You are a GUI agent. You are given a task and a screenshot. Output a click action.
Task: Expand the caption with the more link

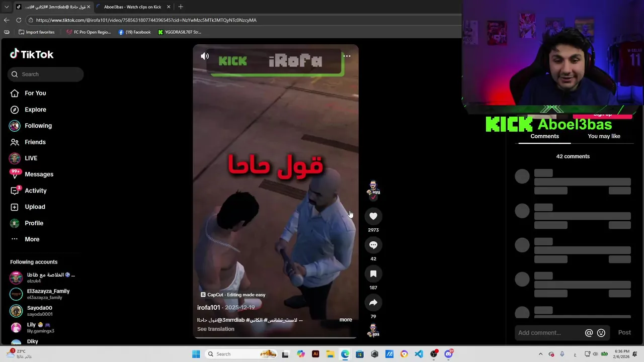tap(346, 320)
